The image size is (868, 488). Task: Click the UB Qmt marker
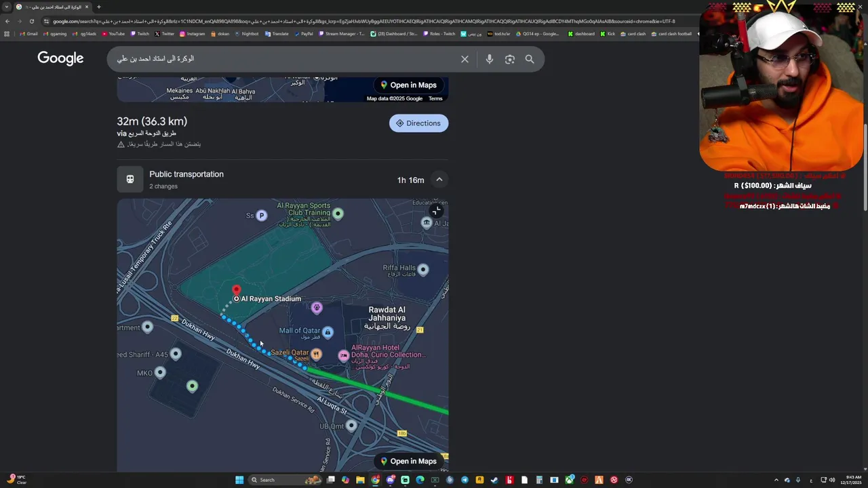351,426
